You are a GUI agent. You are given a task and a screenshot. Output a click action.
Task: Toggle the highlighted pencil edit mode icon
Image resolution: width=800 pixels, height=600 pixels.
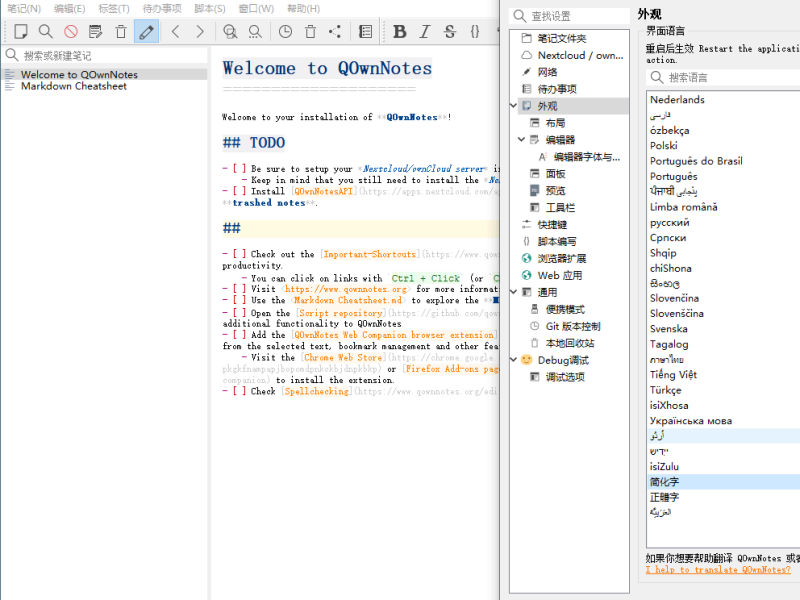[x=146, y=32]
